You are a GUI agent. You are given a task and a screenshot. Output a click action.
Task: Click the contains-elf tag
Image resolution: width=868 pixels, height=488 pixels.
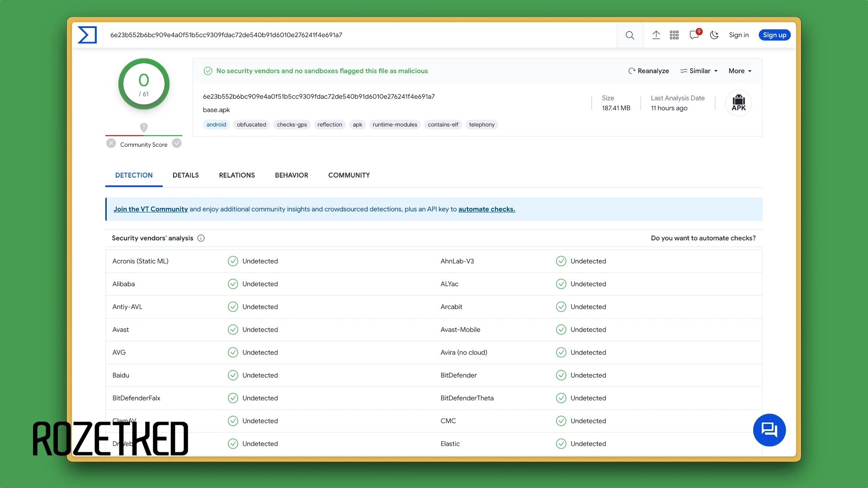click(x=443, y=125)
